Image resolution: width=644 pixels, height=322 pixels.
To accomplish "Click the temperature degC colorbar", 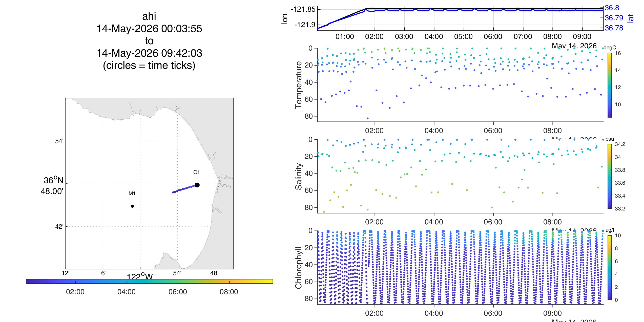I will point(610,85).
